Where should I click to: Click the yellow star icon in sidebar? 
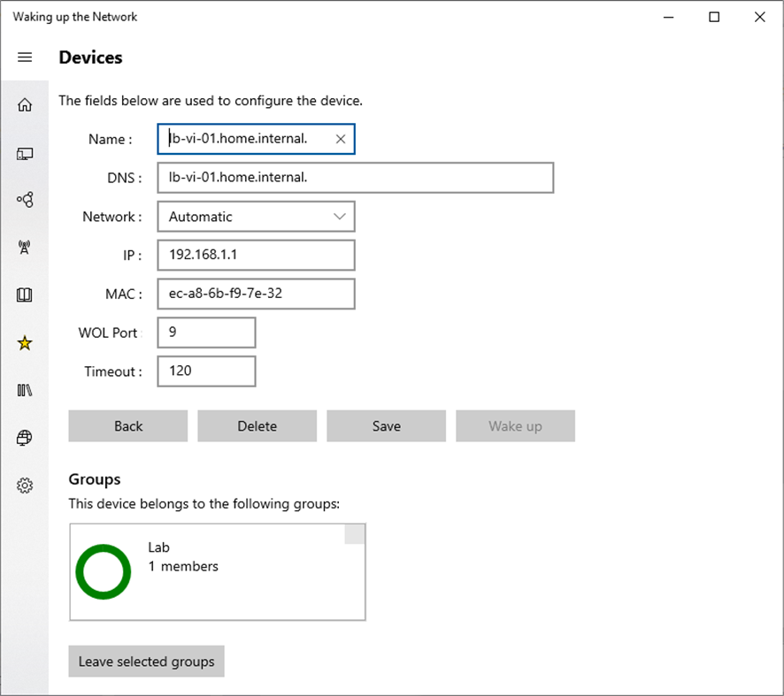tap(25, 343)
